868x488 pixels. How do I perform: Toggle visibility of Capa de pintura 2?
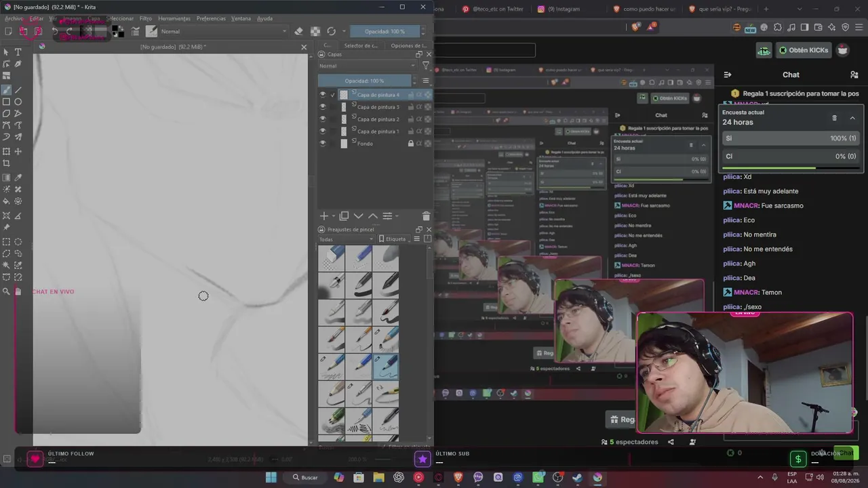tap(323, 119)
